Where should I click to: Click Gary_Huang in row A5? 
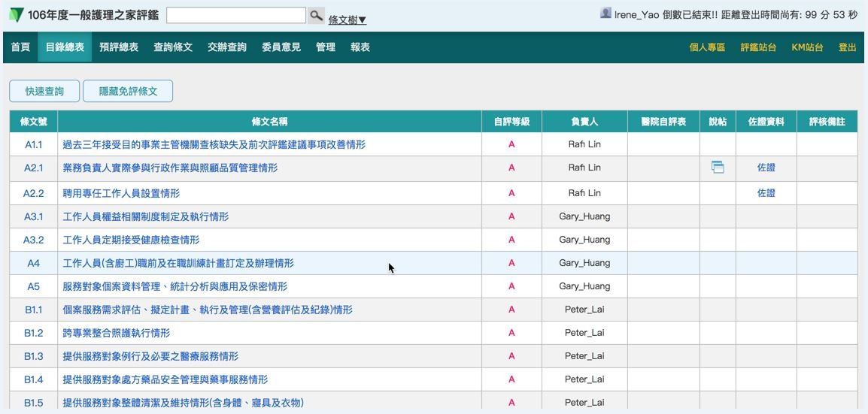tap(584, 286)
